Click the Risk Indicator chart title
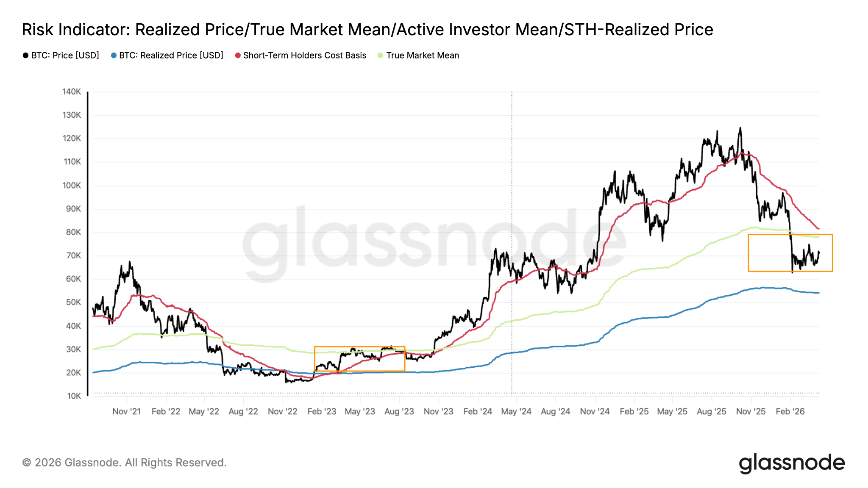868x488 pixels. 367,30
